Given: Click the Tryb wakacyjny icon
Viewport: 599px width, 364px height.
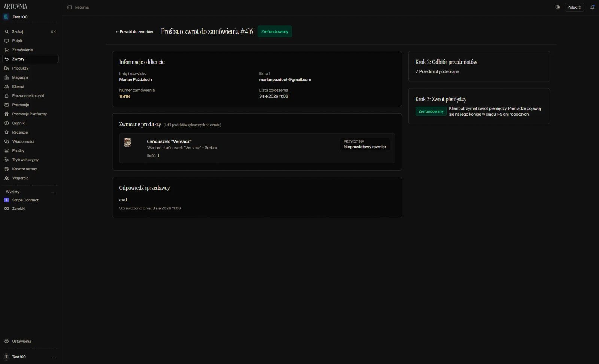Looking at the screenshot, I should (6, 160).
